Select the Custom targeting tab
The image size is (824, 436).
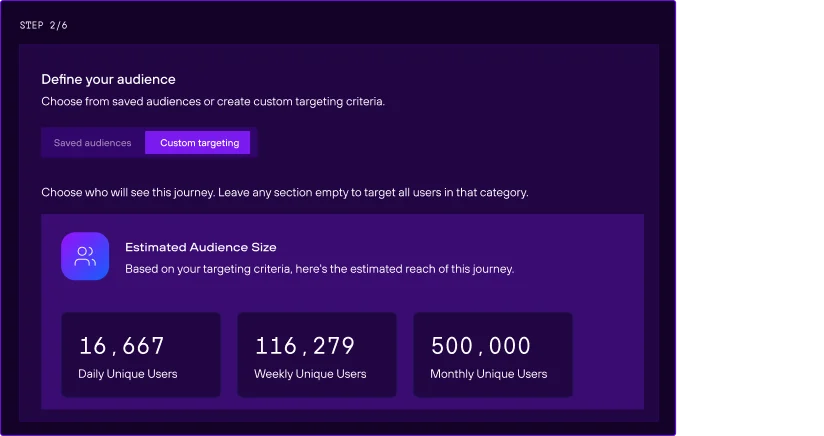click(x=199, y=143)
